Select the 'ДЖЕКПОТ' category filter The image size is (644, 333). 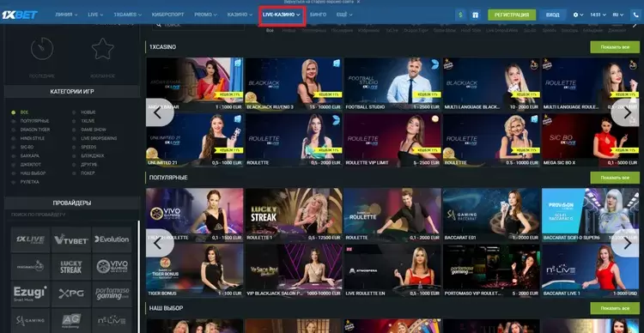(x=30, y=165)
